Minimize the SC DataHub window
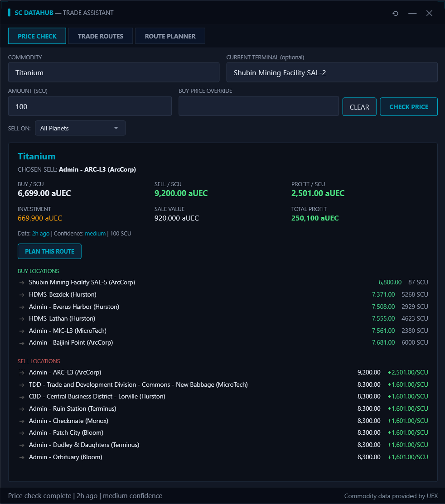This screenshot has height=504, width=445. [x=412, y=13]
